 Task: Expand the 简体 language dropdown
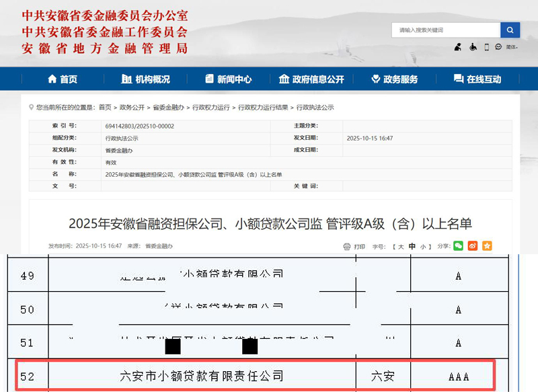click(x=512, y=47)
